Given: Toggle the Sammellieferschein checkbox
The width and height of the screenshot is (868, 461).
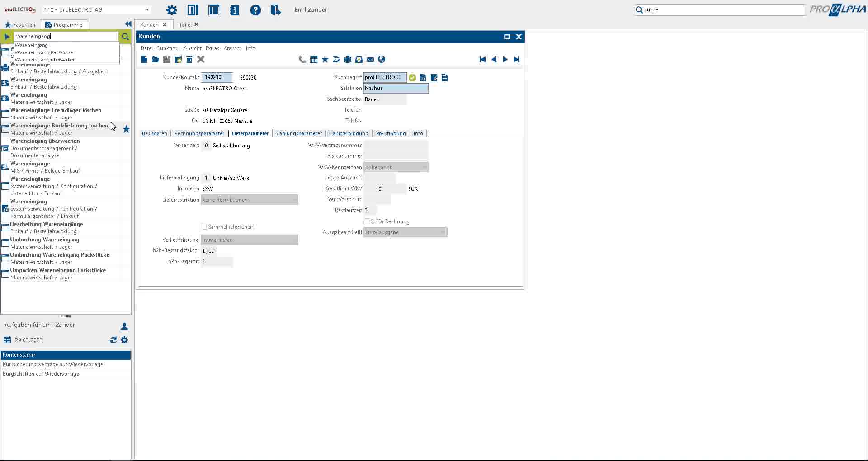Looking at the screenshot, I should click(204, 227).
